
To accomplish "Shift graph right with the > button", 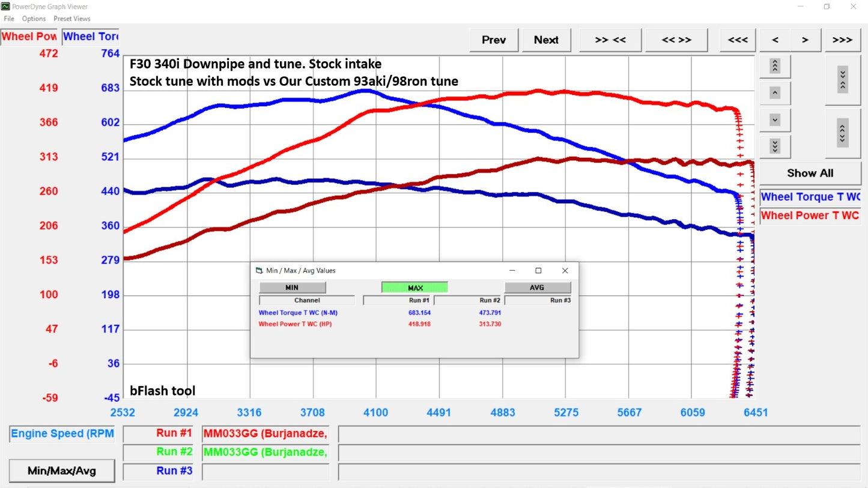I will tap(805, 40).
